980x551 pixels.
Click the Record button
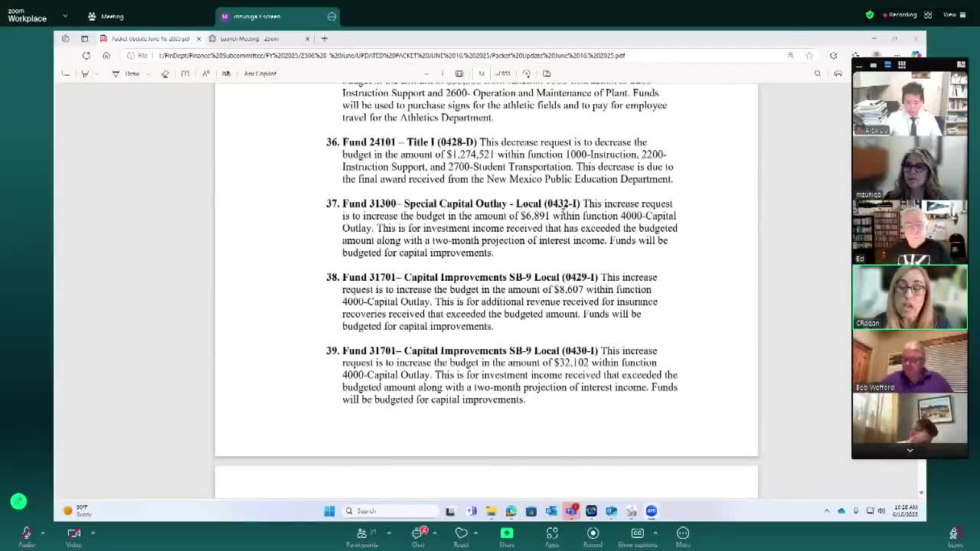[x=593, y=536]
